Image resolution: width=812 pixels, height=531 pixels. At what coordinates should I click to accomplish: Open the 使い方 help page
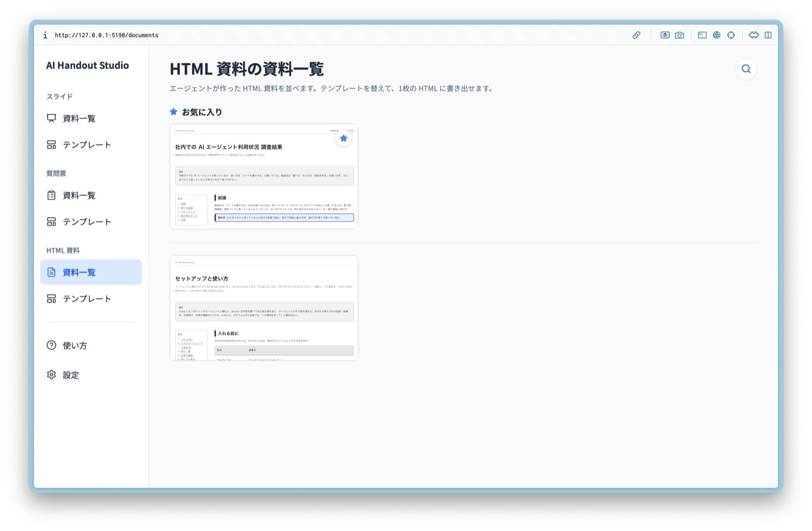[91, 345]
